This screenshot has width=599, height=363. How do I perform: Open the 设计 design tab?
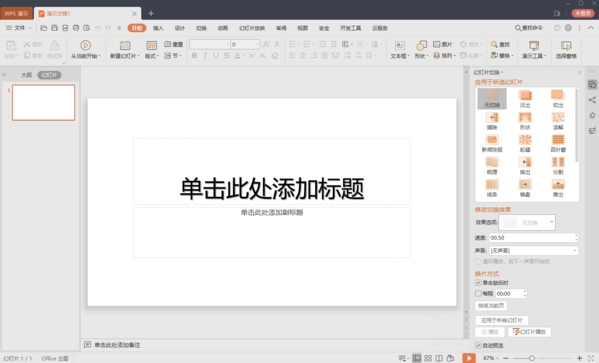[180, 28]
